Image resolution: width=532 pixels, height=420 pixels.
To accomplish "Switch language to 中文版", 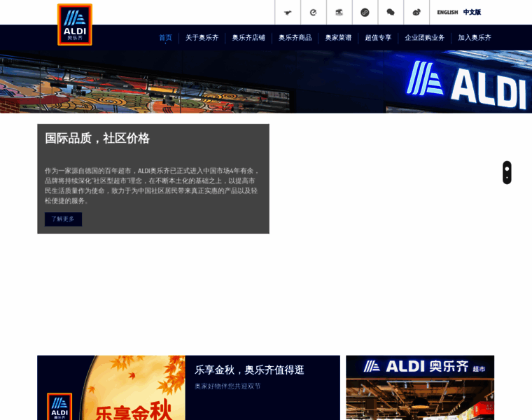I will [x=472, y=12].
